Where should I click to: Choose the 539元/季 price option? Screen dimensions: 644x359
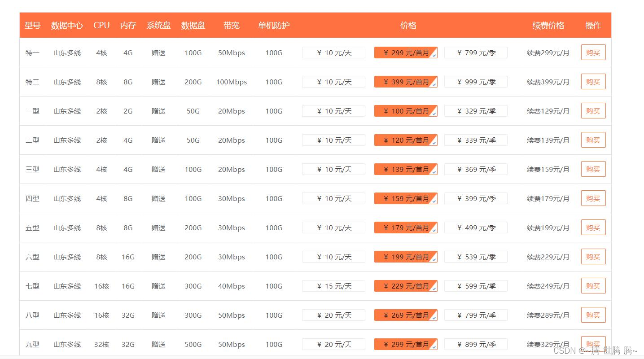click(x=476, y=257)
